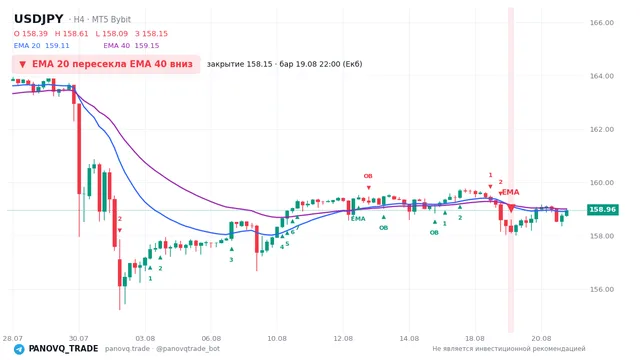Click the large red EMA cross triangle marker
The width and height of the screenshot is (640, 360).
point(511,209)
